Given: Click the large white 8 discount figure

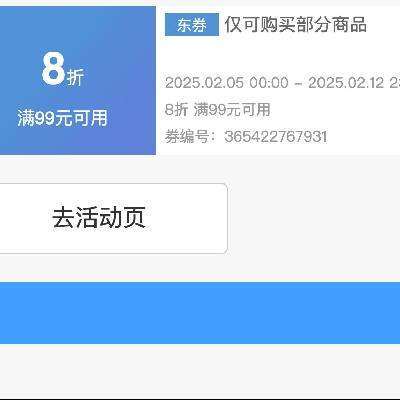Looking at the screenshot, I should [x=53, y=68].
